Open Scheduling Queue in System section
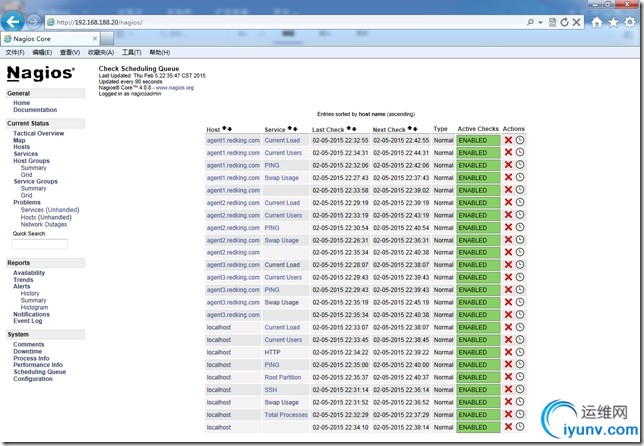The image size is (644, 446). pyautogui.click(x=39, y=372)
